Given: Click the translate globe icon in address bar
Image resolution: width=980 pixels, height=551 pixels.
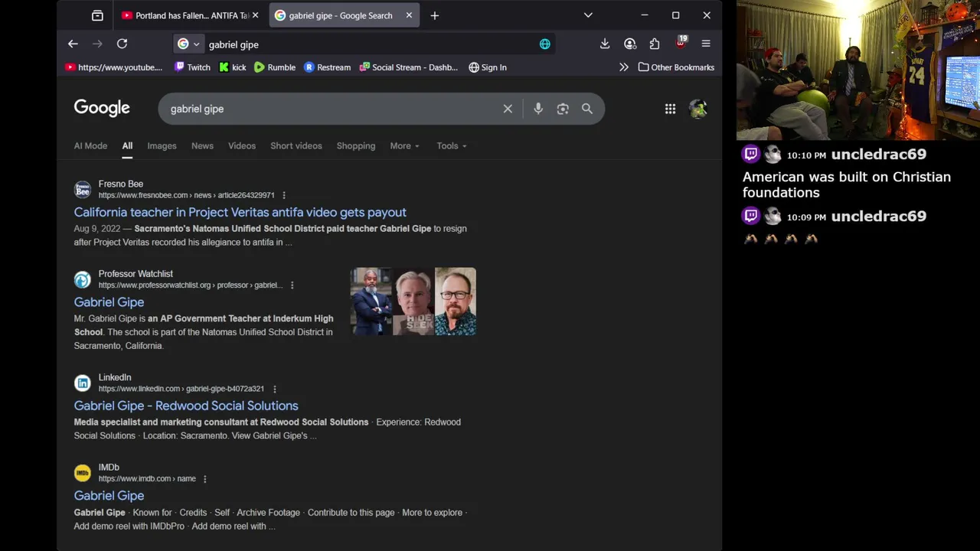Looking at the screenshot, I should pyautogui.click(x=545, y=44).
